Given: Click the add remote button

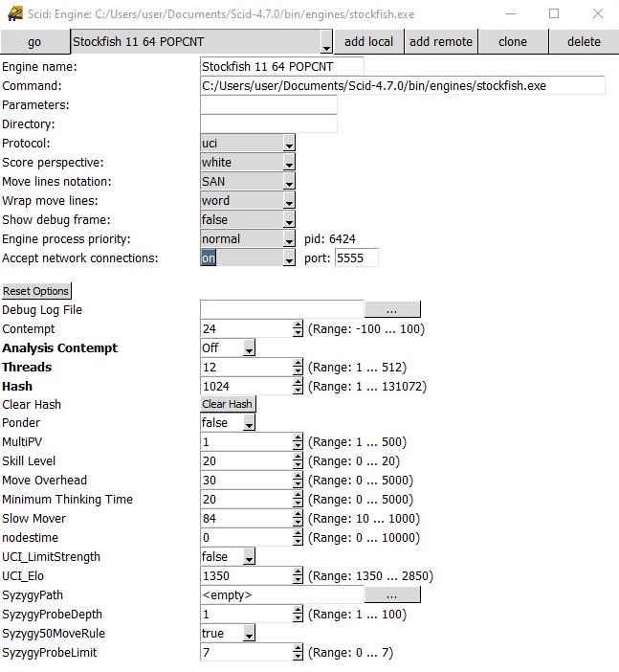Looking at the screenshot, I should pyautogui.click(x=441, y=41).
